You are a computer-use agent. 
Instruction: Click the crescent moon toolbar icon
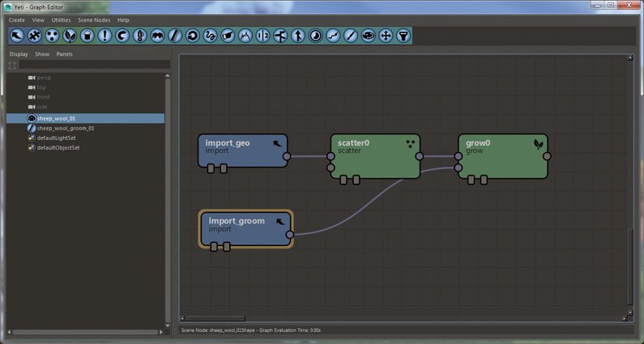315,36
